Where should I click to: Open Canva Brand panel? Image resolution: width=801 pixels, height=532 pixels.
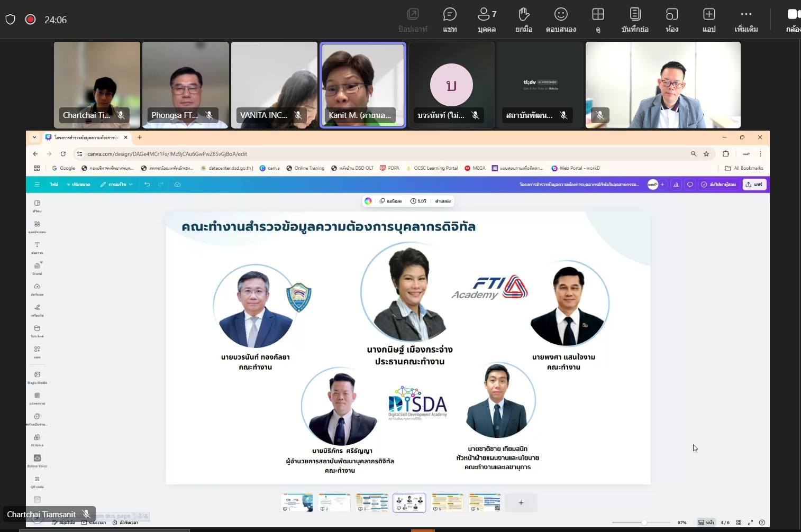(x=37, y=268)
